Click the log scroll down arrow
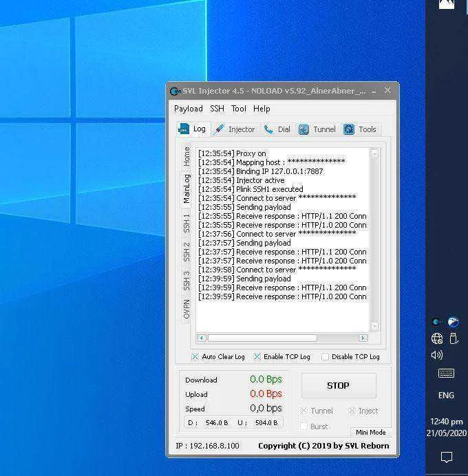The height and width of the screenshot is (476, 468). click(374, 327)
